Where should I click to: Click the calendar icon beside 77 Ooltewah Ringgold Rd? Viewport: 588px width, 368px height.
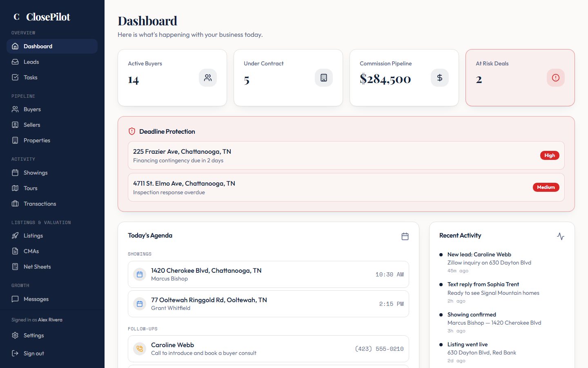(140, 304)
